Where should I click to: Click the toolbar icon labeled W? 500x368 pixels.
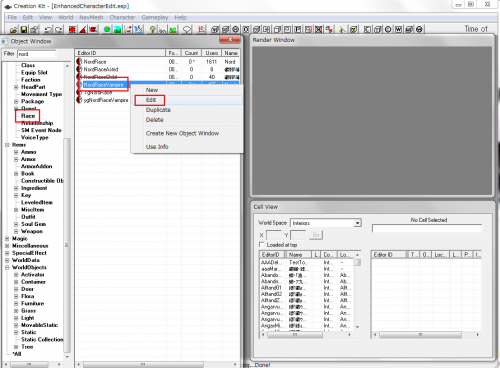pos(398,30)
